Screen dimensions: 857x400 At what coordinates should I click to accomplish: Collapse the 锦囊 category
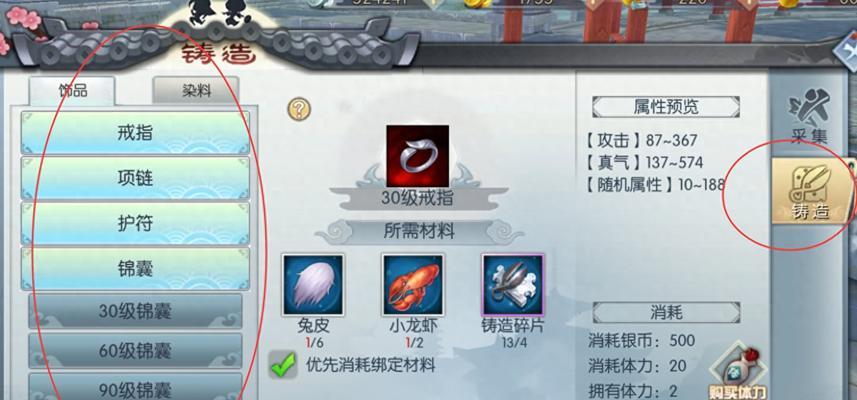click(x=135, y=269)
